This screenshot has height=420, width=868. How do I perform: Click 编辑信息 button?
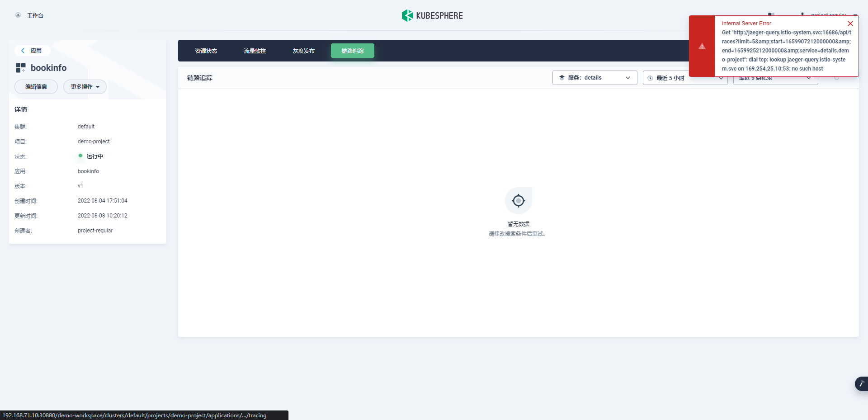[36, 87]
